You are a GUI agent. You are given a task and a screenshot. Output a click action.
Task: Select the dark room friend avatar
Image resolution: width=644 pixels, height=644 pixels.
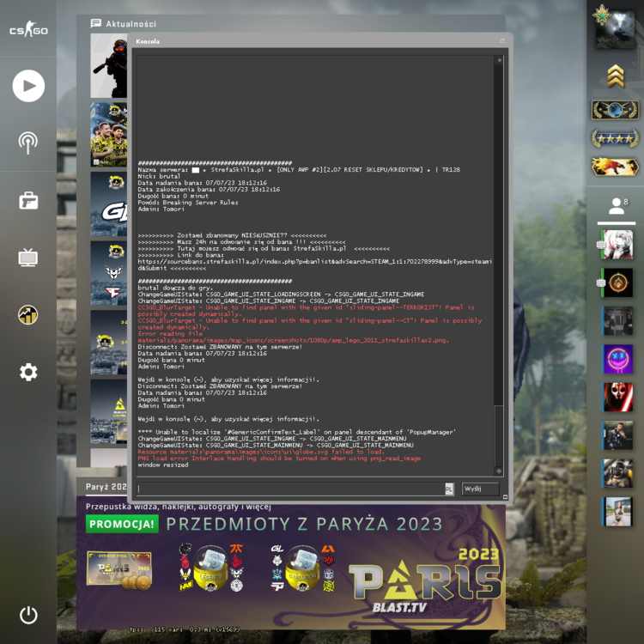coord(617,321)
